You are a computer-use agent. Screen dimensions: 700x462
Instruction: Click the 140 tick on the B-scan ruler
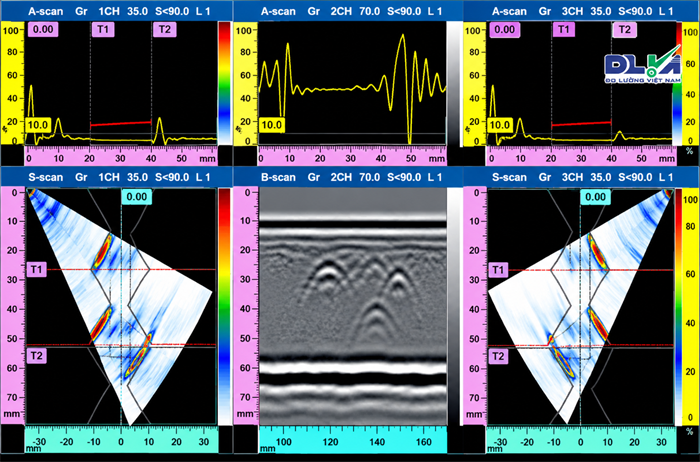coord(377,442)
